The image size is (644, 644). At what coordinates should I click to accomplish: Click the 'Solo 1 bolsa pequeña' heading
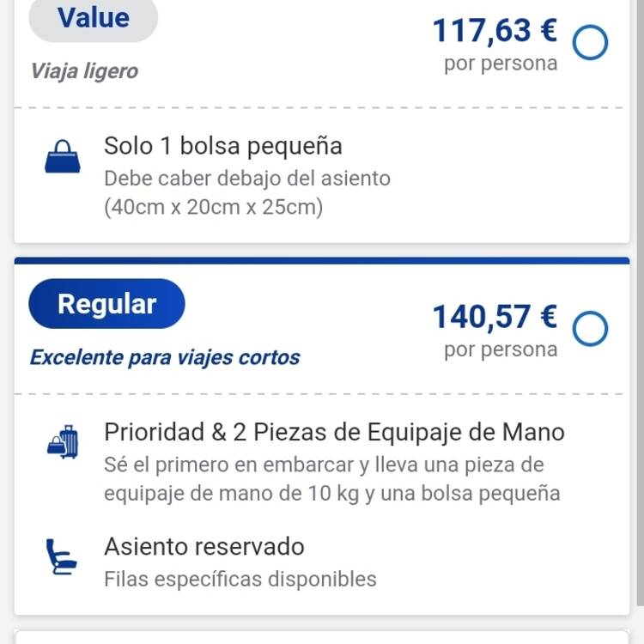point(223,146)
